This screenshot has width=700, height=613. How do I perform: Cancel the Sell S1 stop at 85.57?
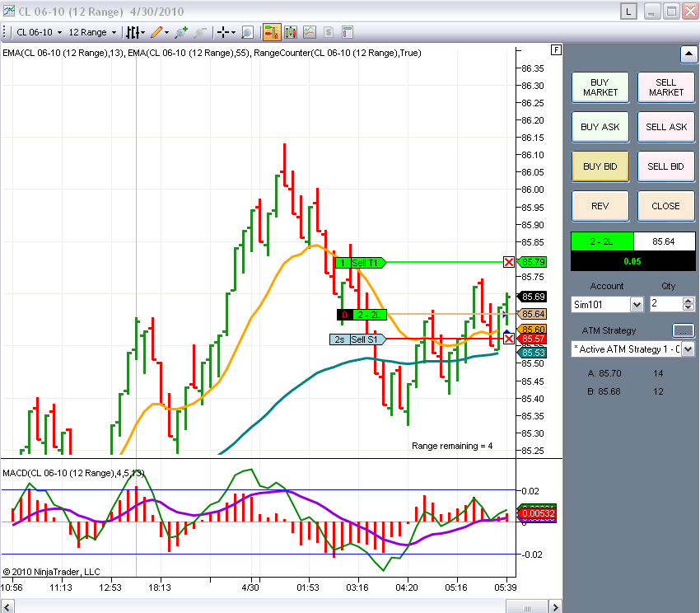click(x=508, y=339)
